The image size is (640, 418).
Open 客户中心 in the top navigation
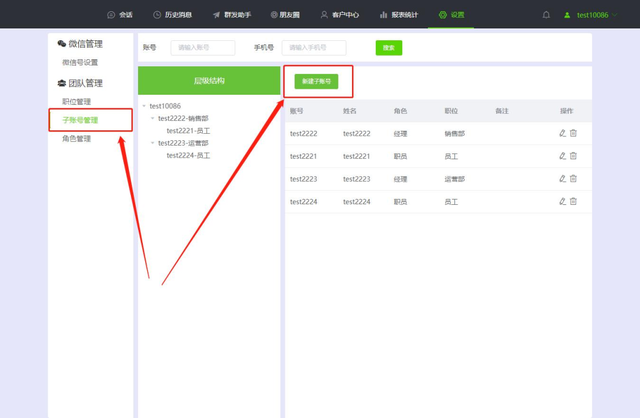click(x=340, y=15)
